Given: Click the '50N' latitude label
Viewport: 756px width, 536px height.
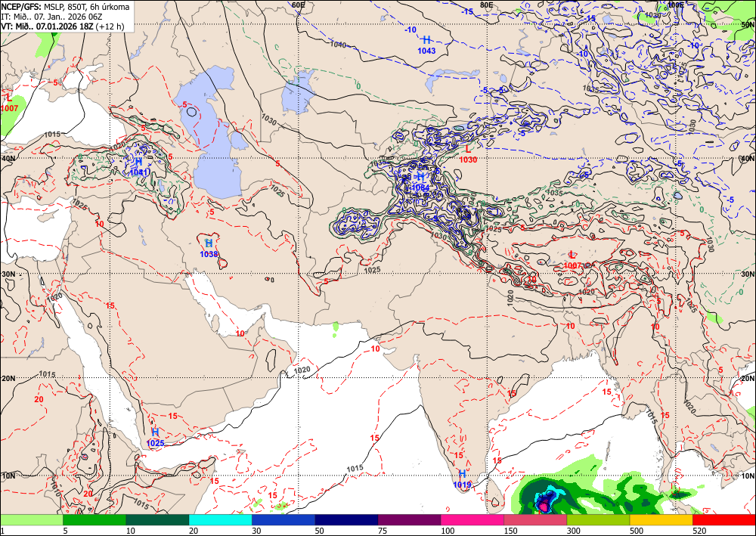Looking at the screenshot, I should pyautogui.click(x=748, y=25).
